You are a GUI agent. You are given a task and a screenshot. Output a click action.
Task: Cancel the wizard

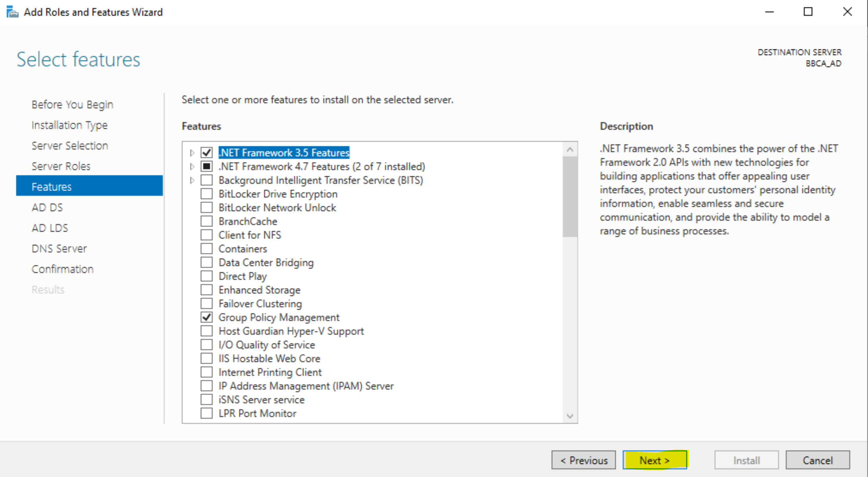tap(818, 460)
